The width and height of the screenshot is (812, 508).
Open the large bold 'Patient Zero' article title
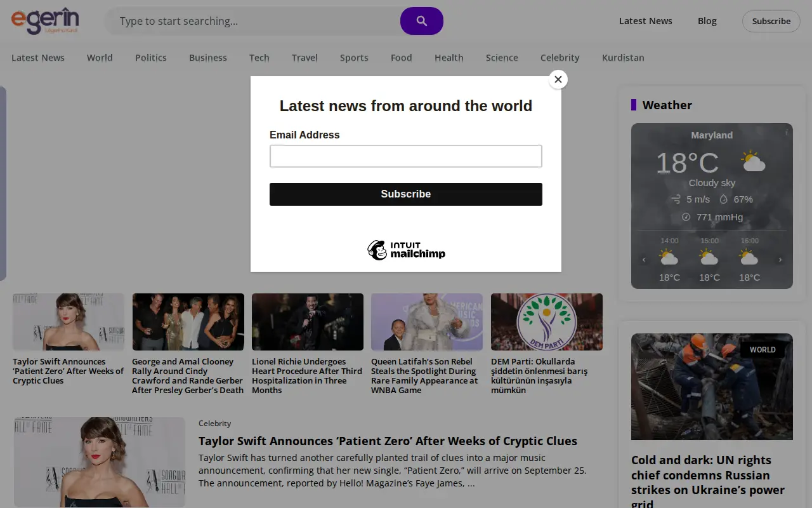click(x=388, y=441)
